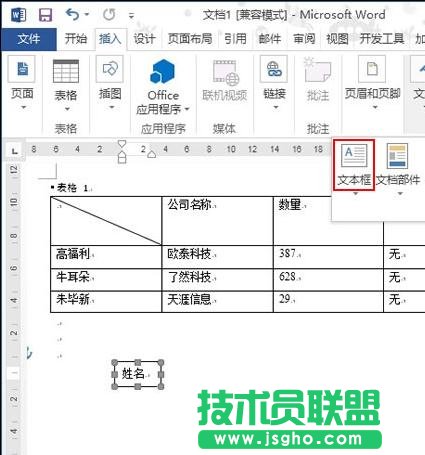
Task: Click the 文档部件 (Quick Parts) icon
Action: pos(397,156)
